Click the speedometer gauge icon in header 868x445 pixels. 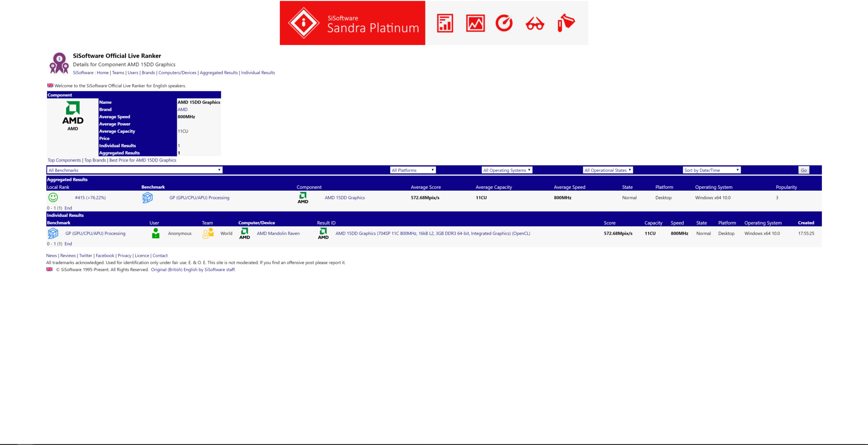pos(504,23)
